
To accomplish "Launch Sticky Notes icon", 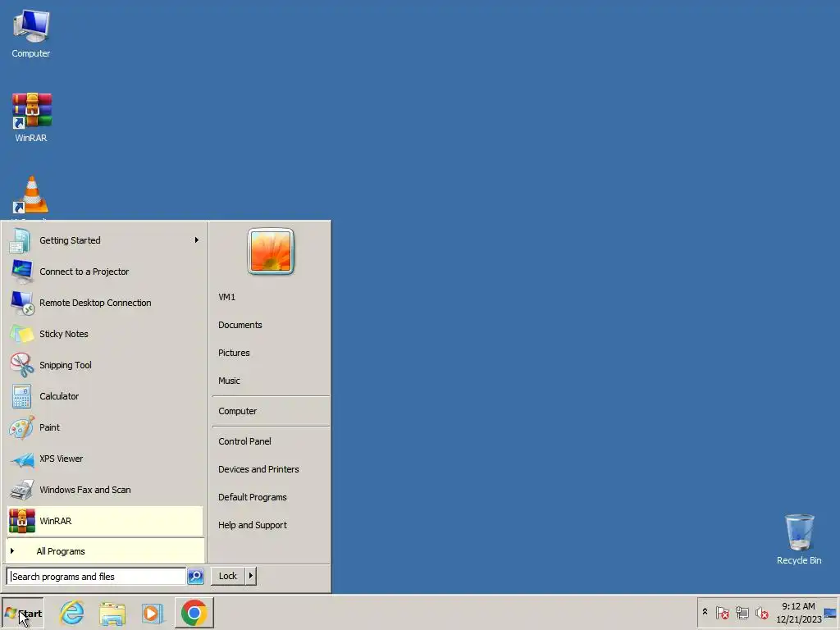I will (x=22, y=334).
